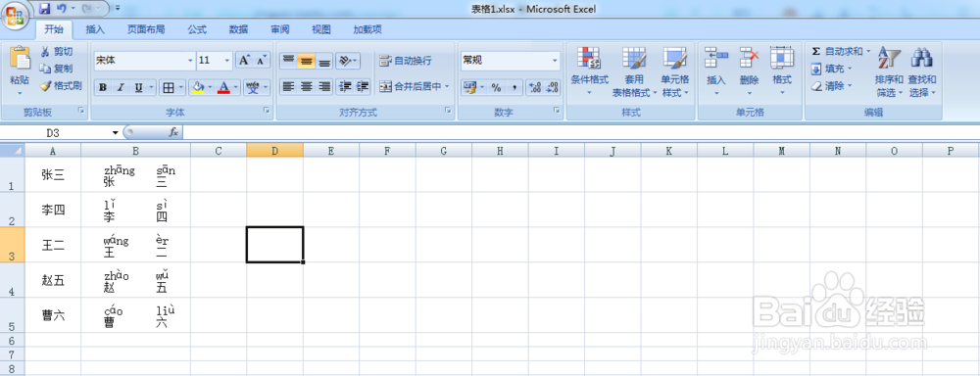Open the cell Format (格式) menu
The width and height of the screenshot is (980, 376).
pos(782,71)
